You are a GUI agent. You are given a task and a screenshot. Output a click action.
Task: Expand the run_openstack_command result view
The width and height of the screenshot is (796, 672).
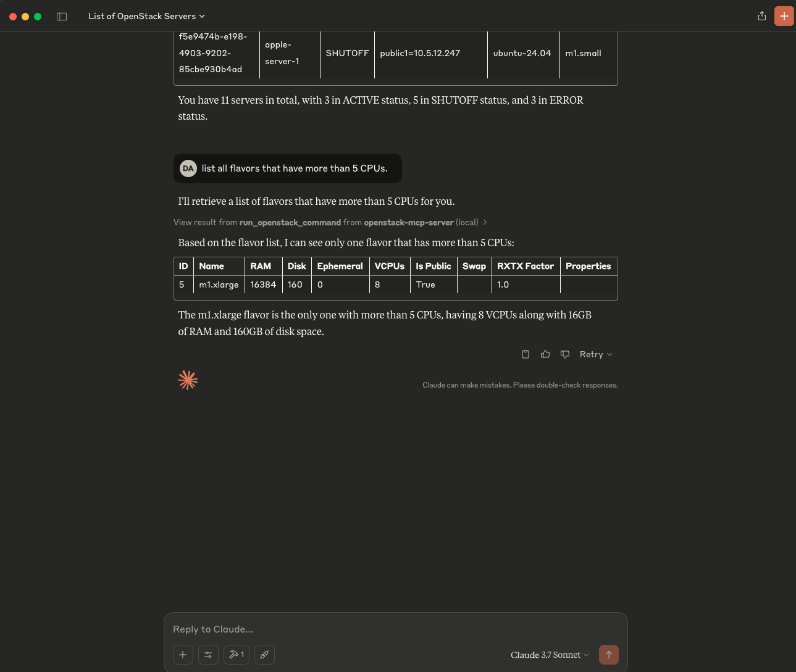click(330, 222)
